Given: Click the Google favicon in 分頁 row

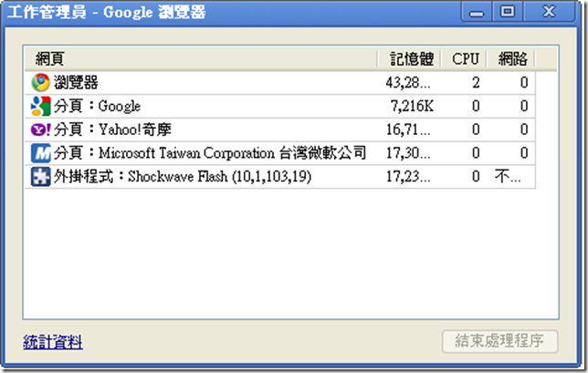Looking at the screenshot, I should click(x=40, y=106).
